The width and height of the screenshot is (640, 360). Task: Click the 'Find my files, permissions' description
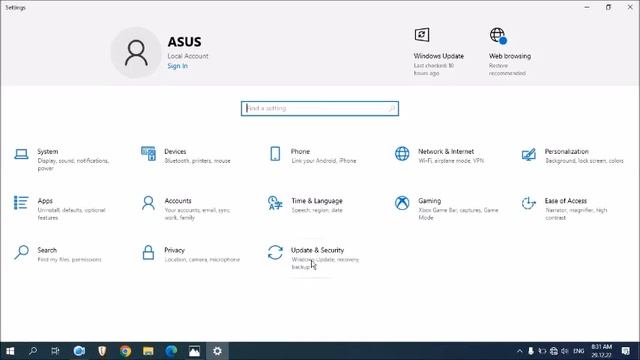[69, 260]
